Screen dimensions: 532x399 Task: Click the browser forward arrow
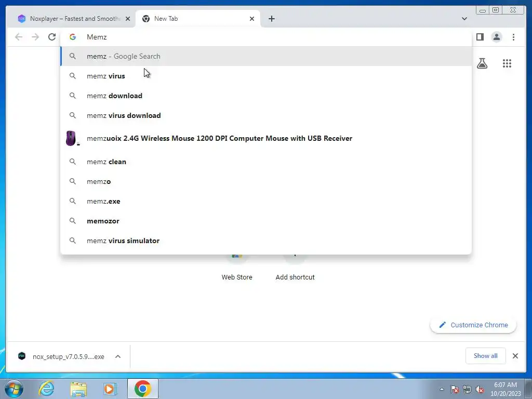[35, 37]
